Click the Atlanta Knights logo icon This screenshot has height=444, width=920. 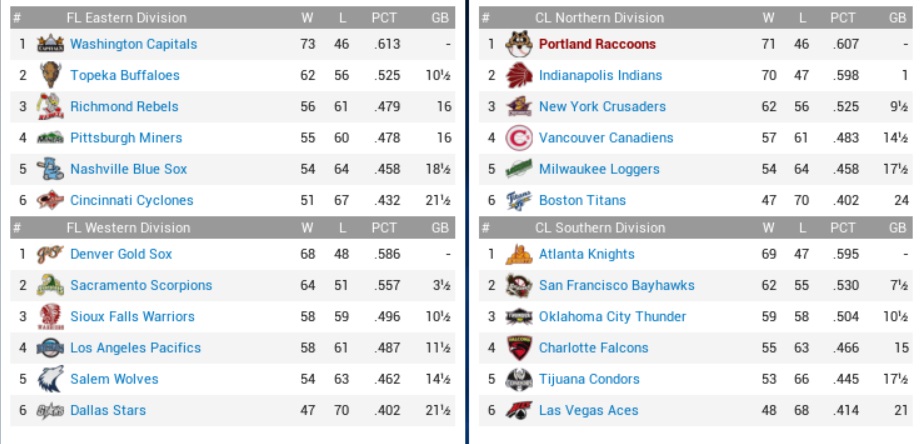coord(518,254)
